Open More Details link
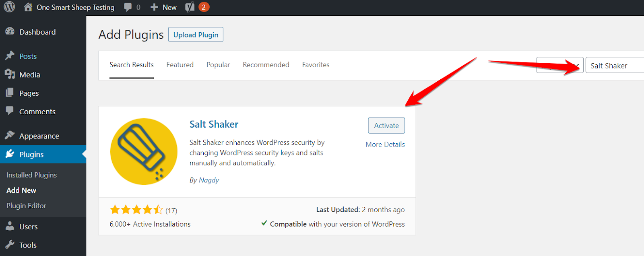The height and width of the screenshot is (256, 644). point(385,145)
